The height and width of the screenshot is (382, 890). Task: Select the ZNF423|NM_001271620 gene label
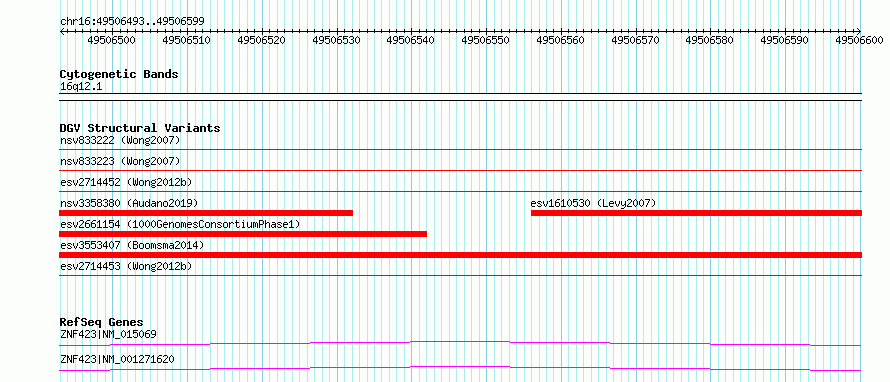tap(117, 359)
